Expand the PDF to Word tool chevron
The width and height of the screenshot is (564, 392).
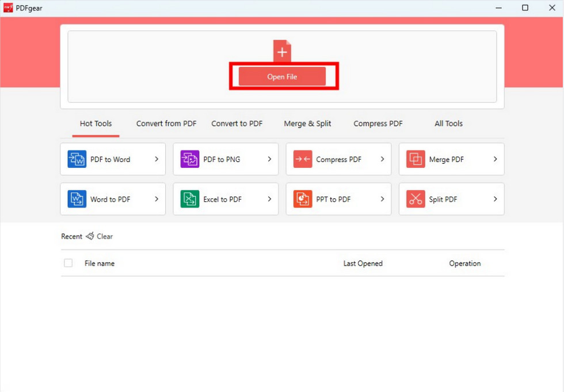156,159
